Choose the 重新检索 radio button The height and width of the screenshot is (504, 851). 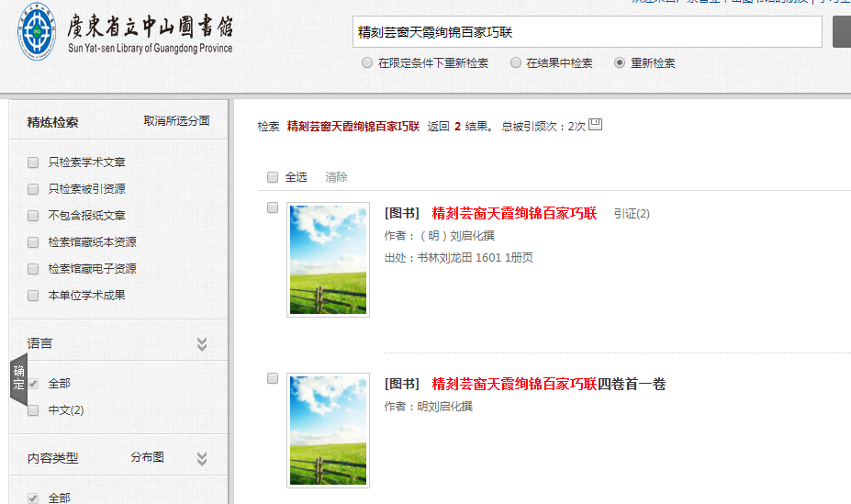click(620, 63)
